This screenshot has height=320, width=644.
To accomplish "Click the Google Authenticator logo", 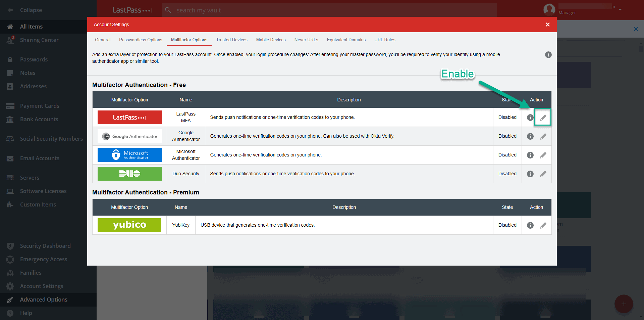I will point(129,136).
